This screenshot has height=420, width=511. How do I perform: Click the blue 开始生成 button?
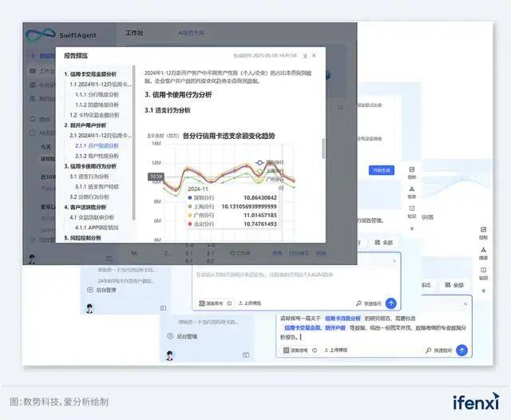coord(382,170)
